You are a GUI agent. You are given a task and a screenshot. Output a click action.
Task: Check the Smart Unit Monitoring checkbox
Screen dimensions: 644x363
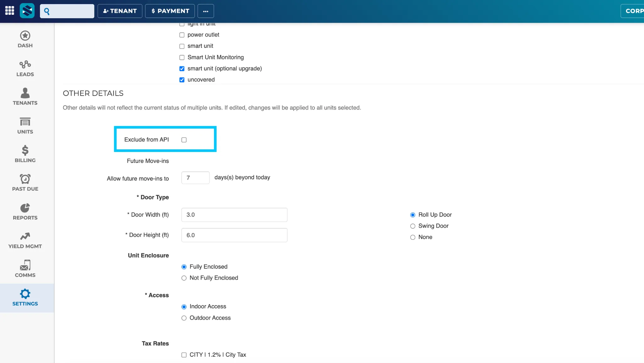[x=182, y=58]
